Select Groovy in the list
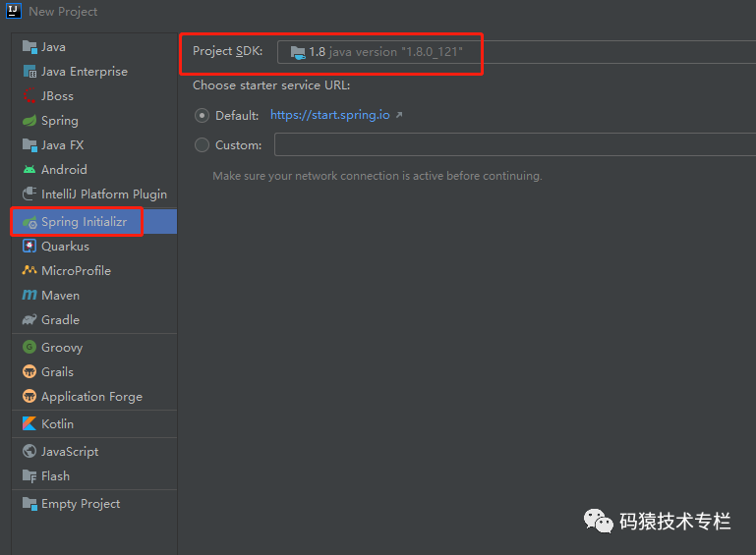The height and width of the screenshot is (555, 756). [x=94, y=347]
